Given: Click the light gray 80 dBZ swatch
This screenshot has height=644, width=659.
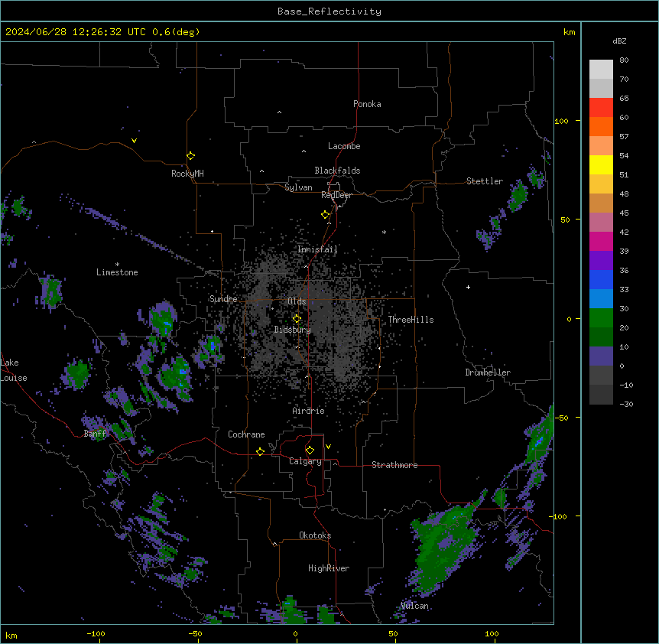Looking at the screenshot, I should click(x=601, y=70).
